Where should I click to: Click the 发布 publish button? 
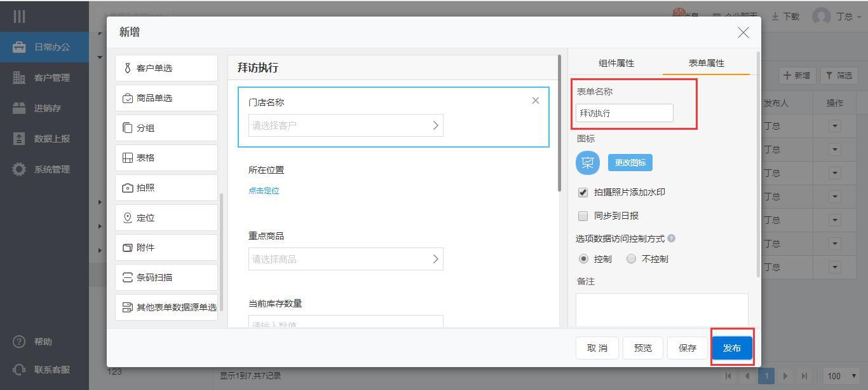tap(732, 348)
